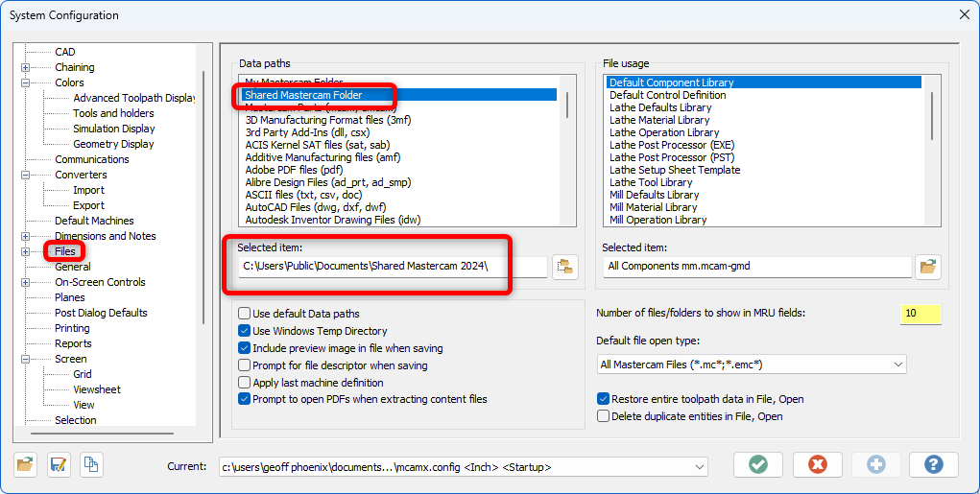980x494 pixels.
Task: Click the File usage Selected item field
Action: click(757, 266)
